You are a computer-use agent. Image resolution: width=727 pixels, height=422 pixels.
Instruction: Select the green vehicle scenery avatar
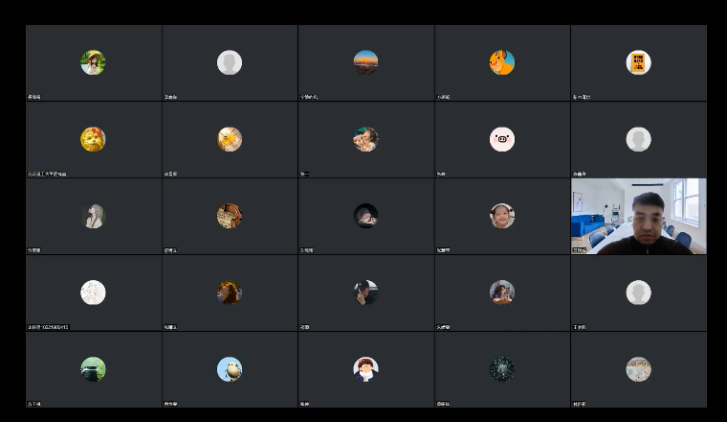[93, 369]
